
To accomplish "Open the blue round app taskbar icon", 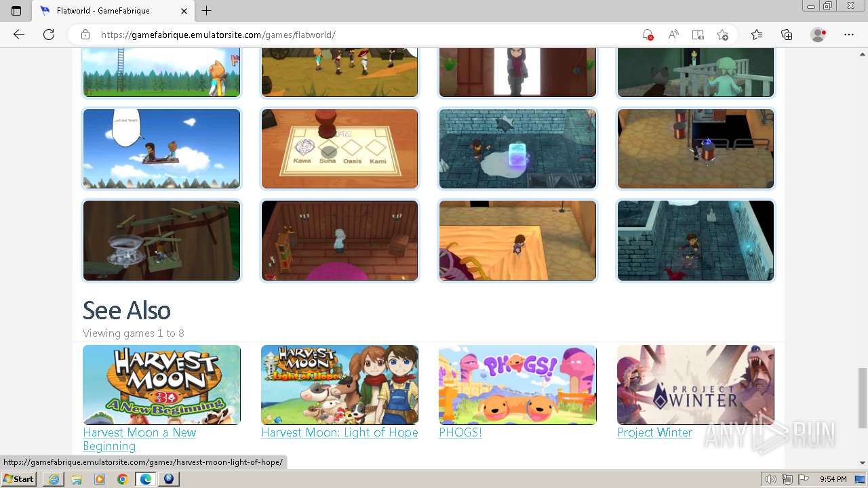I will coord(169,479).
